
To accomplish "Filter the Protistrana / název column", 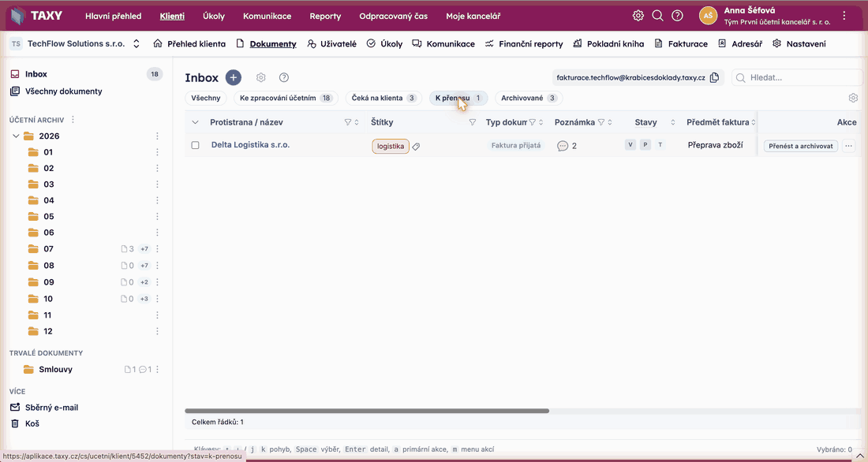I will 348,122.
